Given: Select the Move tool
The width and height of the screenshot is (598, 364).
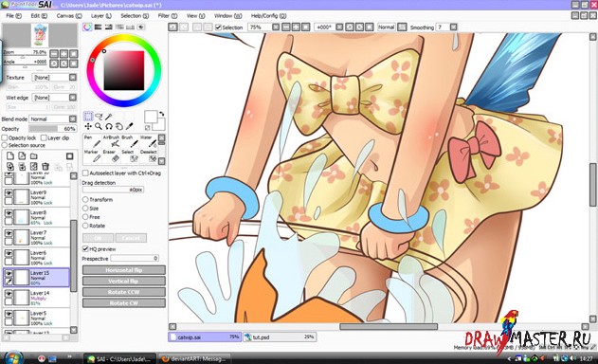Looking at the screenshot, I should [88, 126].
